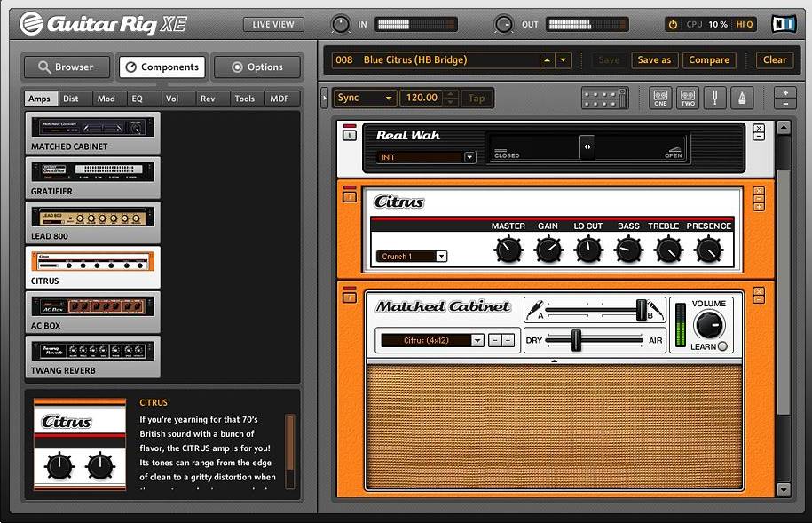This screenshot has height=523, width=812.
Task: Clear the rack with Clear button
Action: (775, 60)
